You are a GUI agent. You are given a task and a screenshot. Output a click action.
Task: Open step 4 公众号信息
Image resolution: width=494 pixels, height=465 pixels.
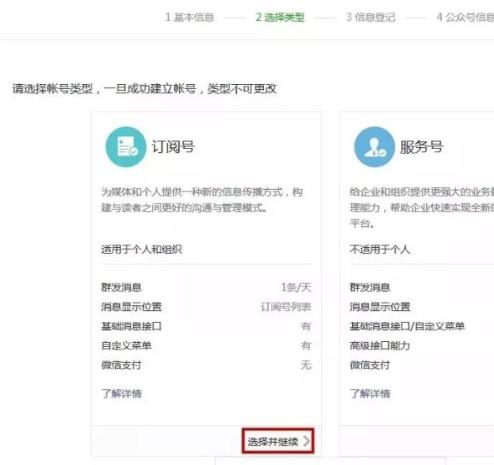[x=465, y=17]
